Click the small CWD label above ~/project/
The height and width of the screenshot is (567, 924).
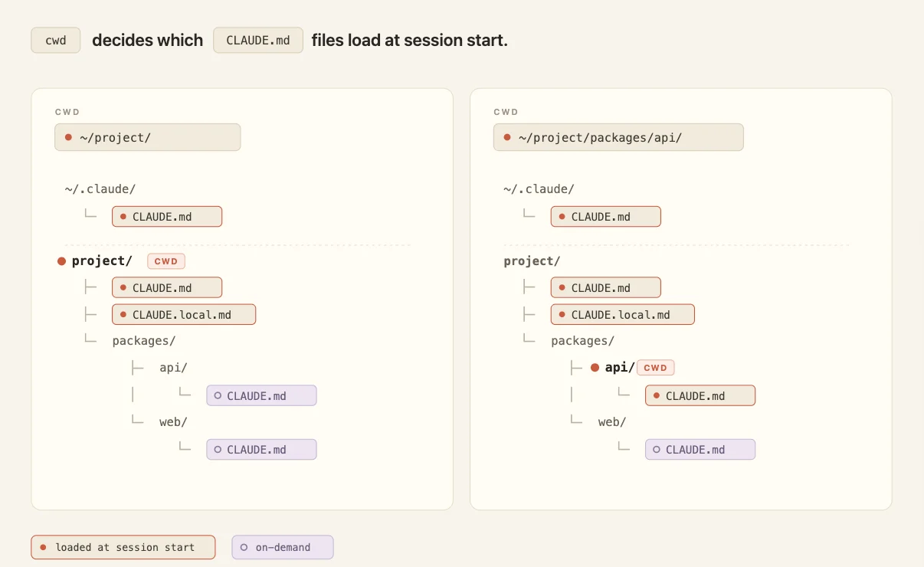[x=67, y=112]
